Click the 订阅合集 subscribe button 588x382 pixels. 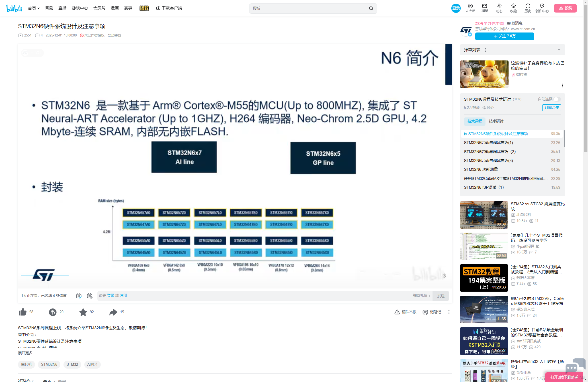pos(552,108)
